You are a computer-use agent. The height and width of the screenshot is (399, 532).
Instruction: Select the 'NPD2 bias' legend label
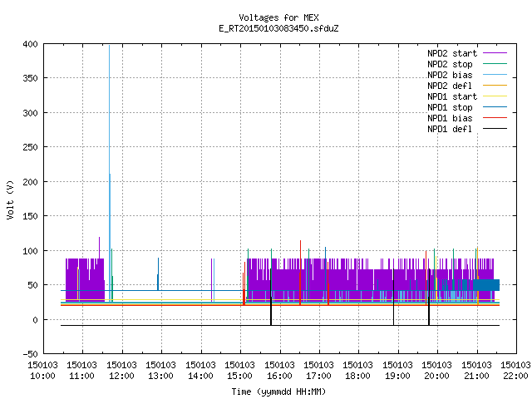[x=450, y=75]
